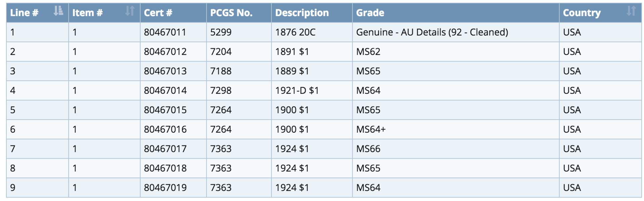Click the Grade column header
Image resolution: width=644 pixels, height=201 pixels.
(456, 13)
